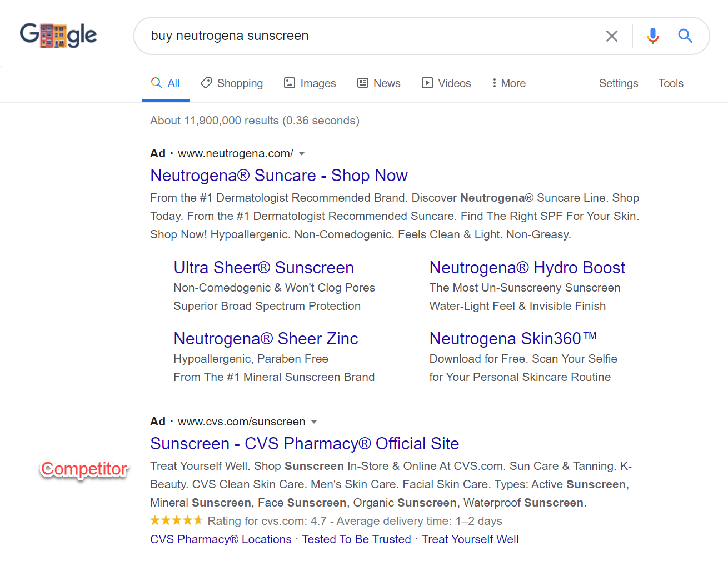
Task: Click the www.cvs.com/sunscreen ad URL
Action: (242, 422)
